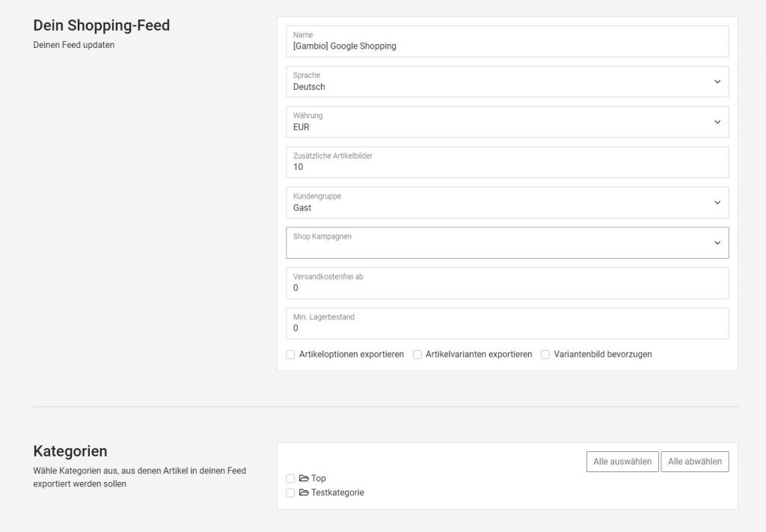This screenshot has height=532, width=766.
Task: Click the Top category folder icon
Action: pyautogui.click(x=304, y=478)
